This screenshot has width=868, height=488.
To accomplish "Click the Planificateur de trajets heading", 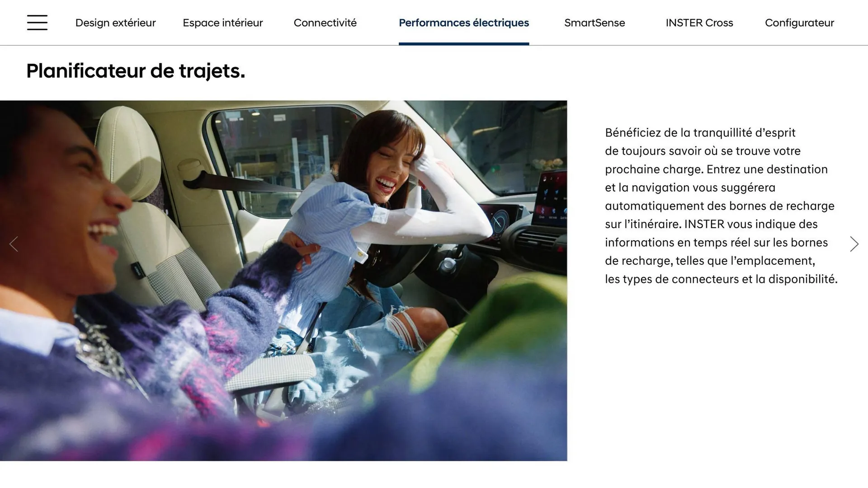I will [136, 71].
